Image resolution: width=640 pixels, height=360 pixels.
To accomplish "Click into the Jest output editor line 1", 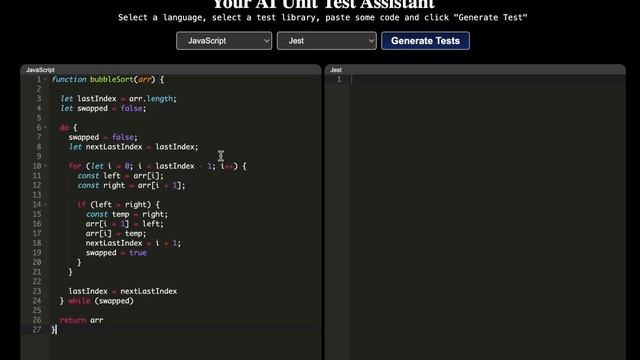I will (x=487, y=80).
